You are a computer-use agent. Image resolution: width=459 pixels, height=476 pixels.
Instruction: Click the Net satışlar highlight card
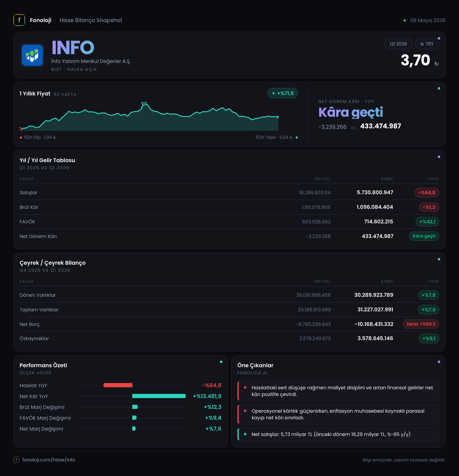tap(338, 434)
